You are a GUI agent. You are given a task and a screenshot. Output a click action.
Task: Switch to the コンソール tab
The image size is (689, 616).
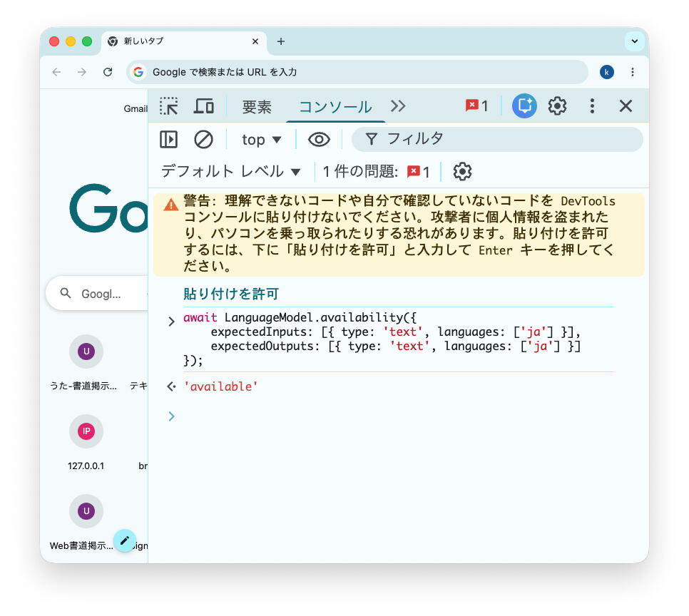[335, 107]
